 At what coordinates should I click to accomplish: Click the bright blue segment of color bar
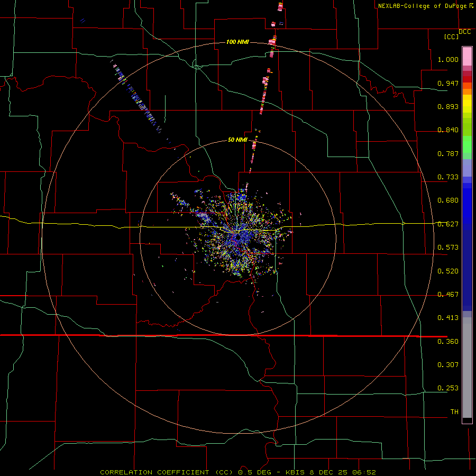[467, 206]
